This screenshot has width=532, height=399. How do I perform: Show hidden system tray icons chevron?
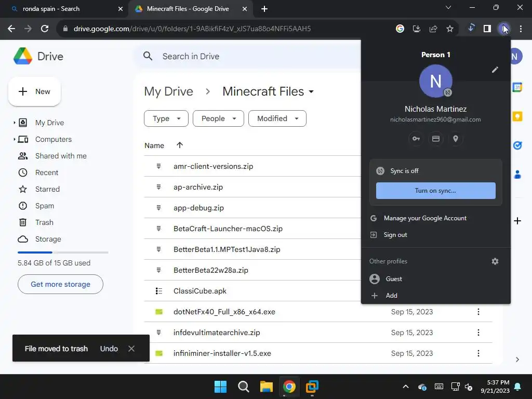[x=405, y=387]
